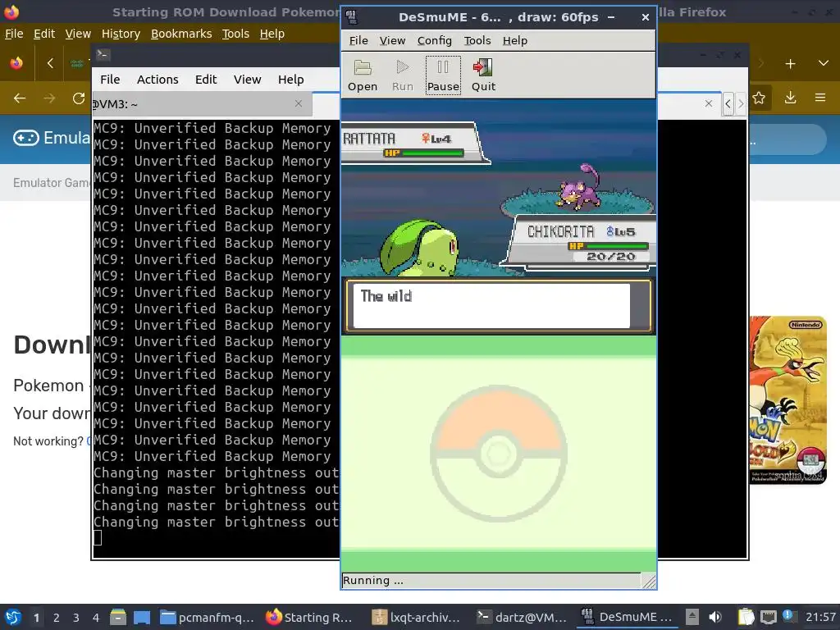Click the terminal window title icon
The width and height of the screenshot is (840, 630).
(x=103, y=54)
